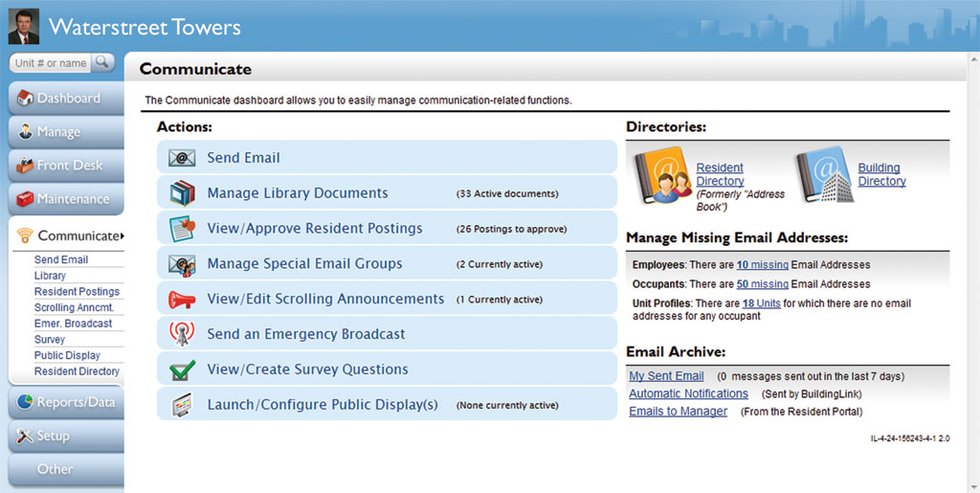Open the Front Desk menu
980x493 pixels.
[x=66, y=166]
